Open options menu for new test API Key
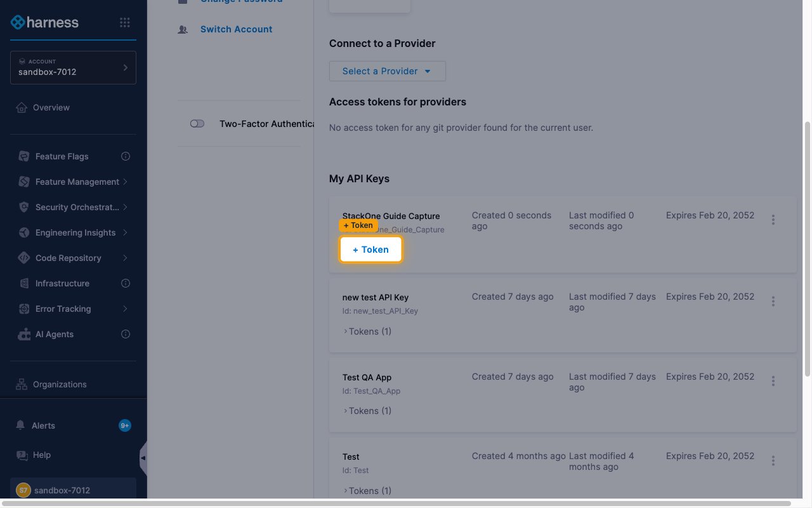 point(773,301)
